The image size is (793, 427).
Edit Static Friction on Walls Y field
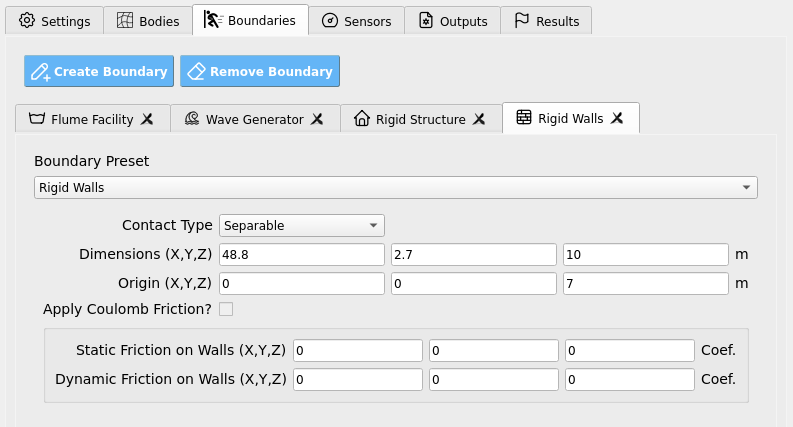(x=494, y=351)
